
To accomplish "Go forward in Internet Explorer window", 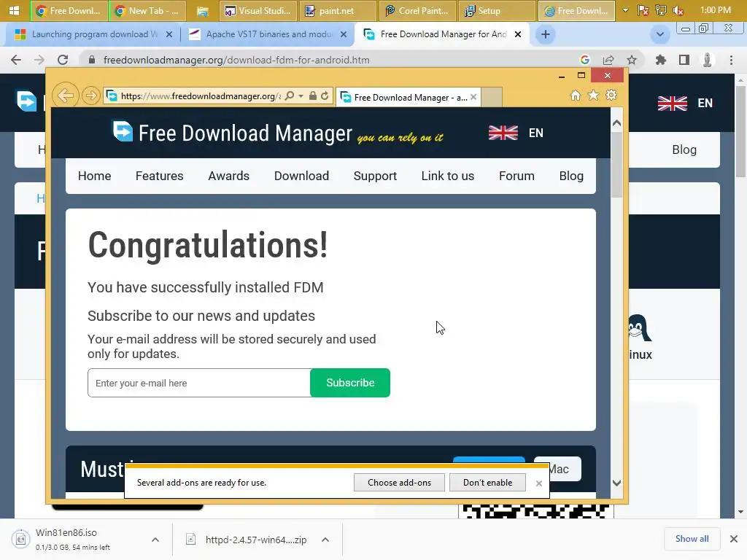I will click(x=90, y=96).
